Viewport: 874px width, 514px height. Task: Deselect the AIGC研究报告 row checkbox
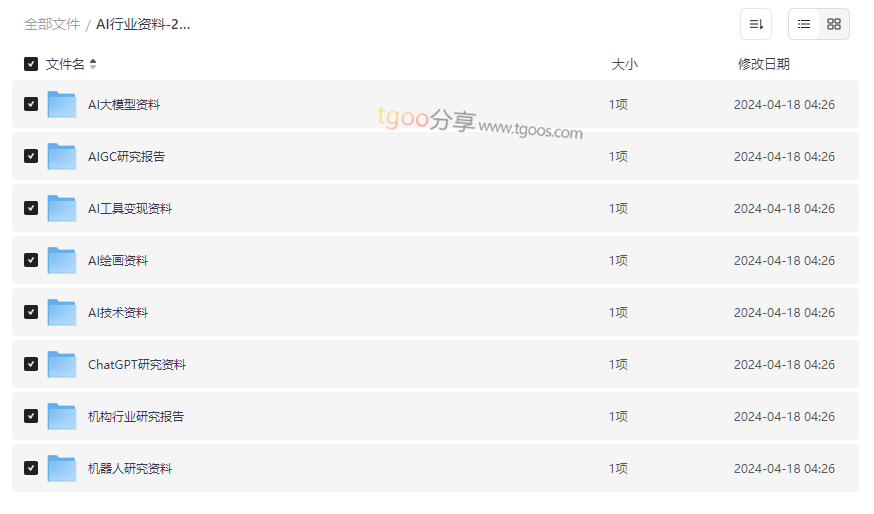[31, 156]
